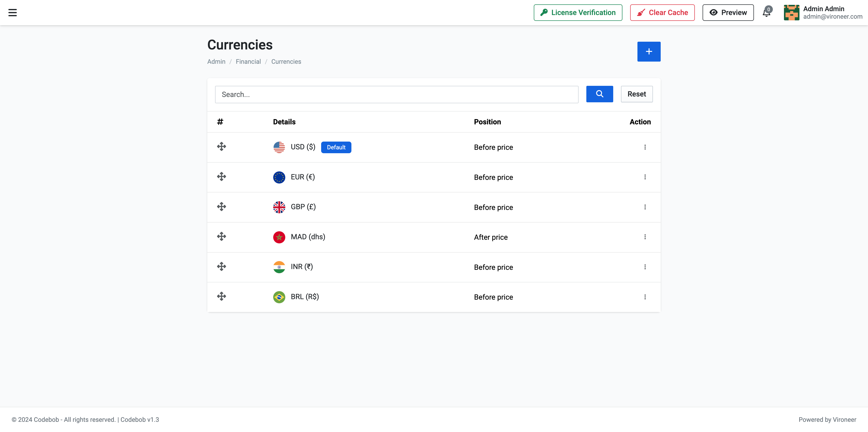868x432 pixels.
Task: Click the notification bell icon
Action: [766, 13]
